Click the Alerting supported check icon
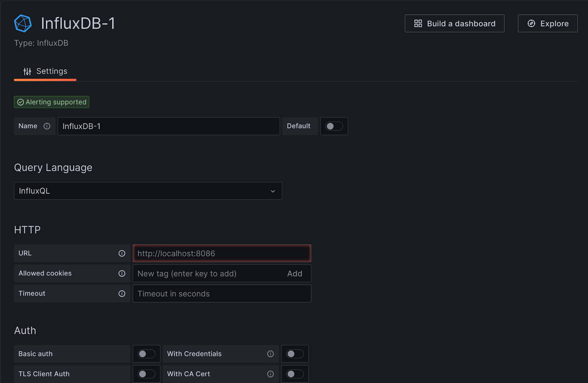The width and height of the screenshot is (588, 383). point(21,102)
